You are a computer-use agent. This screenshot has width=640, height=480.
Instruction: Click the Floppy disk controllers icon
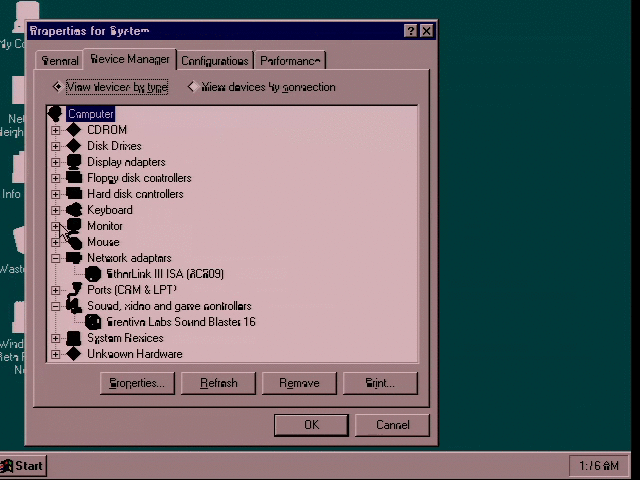tap(74, 178)
